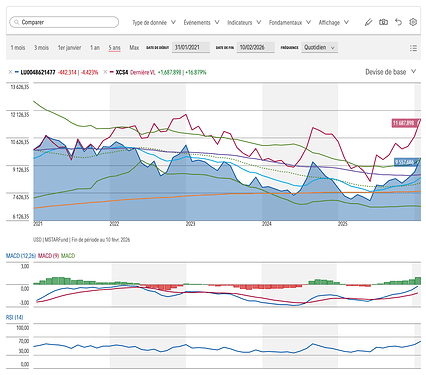Click the 2025 x-axis label
This screenshot has width=426, height=375.
343,224
